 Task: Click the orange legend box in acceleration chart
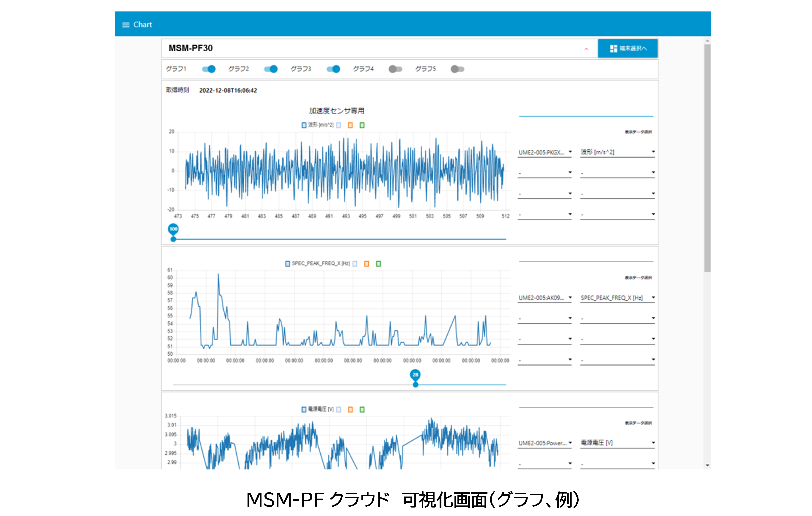[350, 125]
